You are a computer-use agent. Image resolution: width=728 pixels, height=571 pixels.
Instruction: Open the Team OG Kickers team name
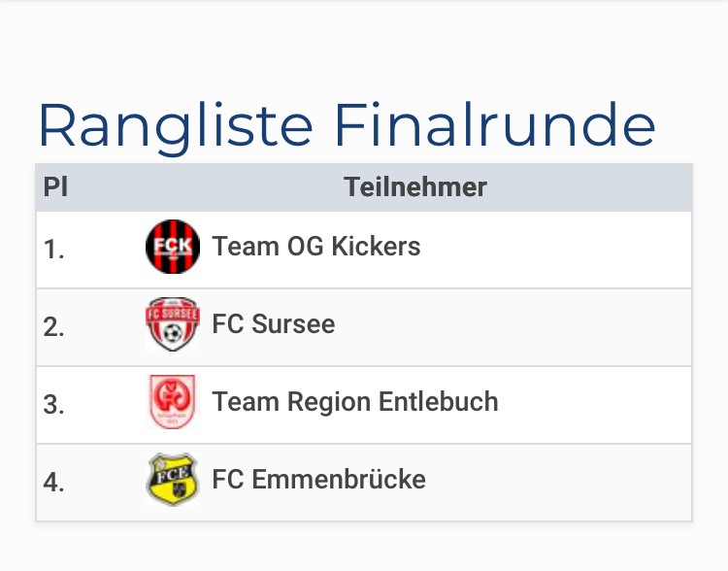316,247
